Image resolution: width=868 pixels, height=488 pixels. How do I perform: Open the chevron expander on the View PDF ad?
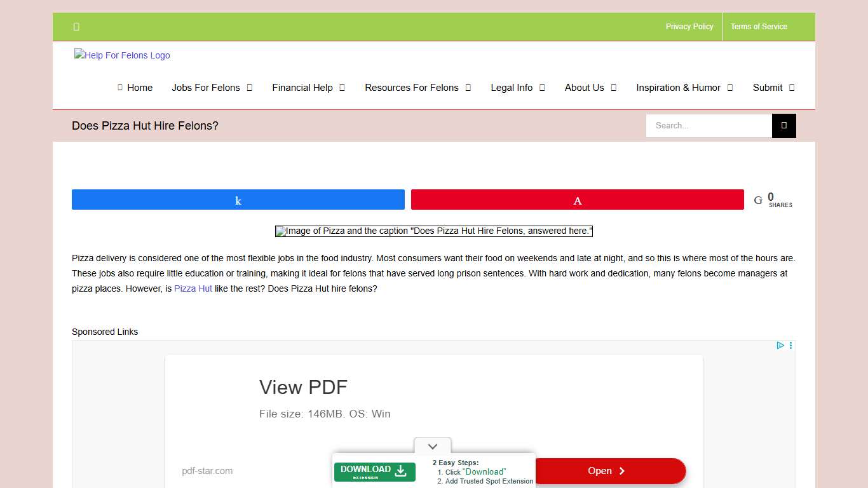click(433, 446)
